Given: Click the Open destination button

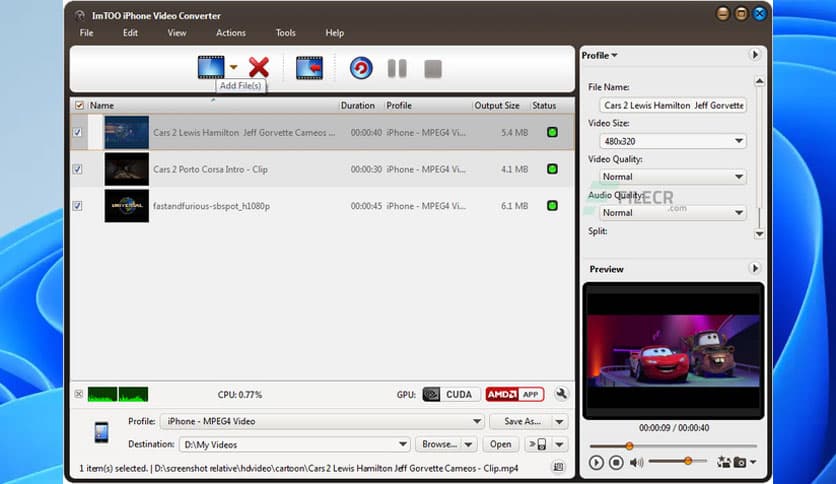Looking at the screenshot, I should pos(501,444).
